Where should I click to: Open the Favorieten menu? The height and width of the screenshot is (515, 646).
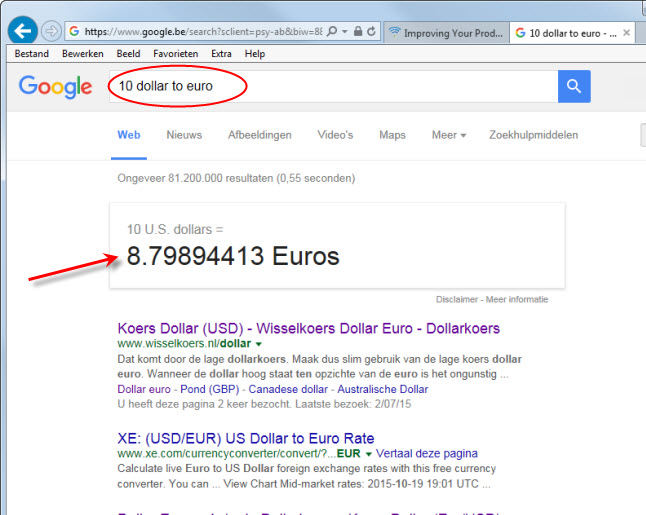point(176,54)
